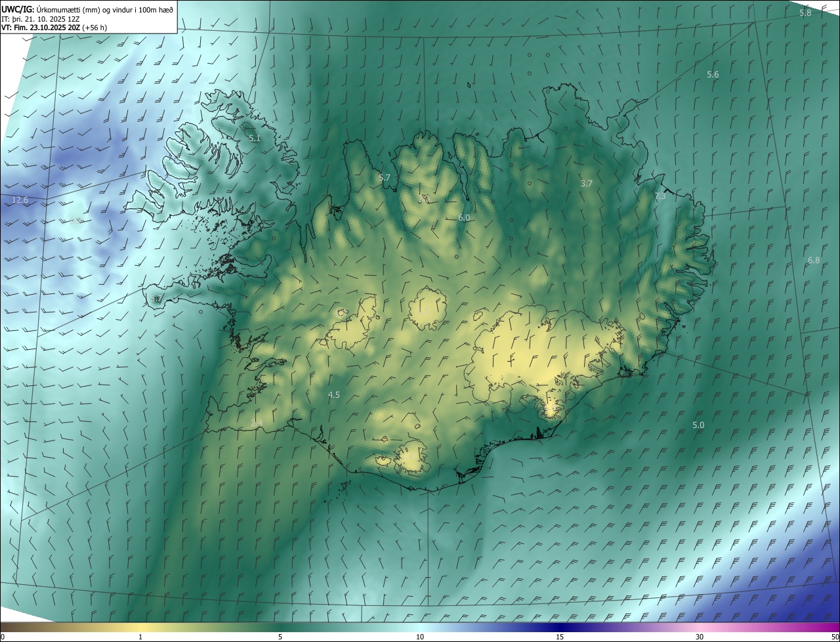Click the colorbar tick label 0

coord(3,637)
